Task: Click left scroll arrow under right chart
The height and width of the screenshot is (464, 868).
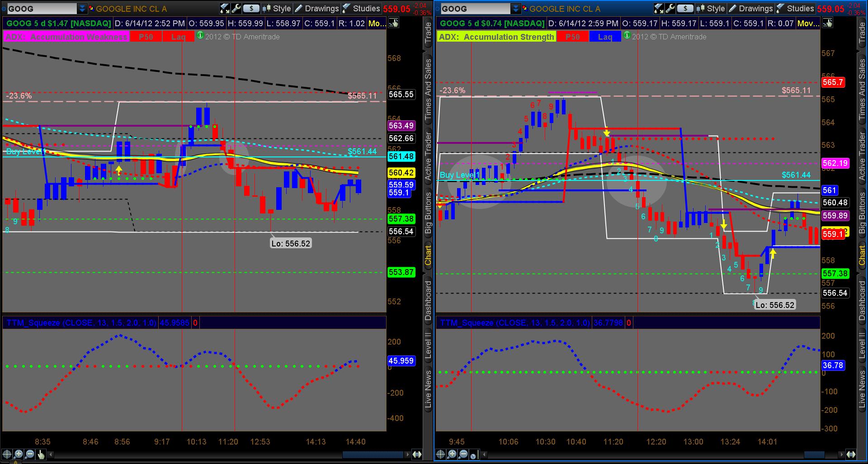Action: pyautogui.click(x=484, y=455)
